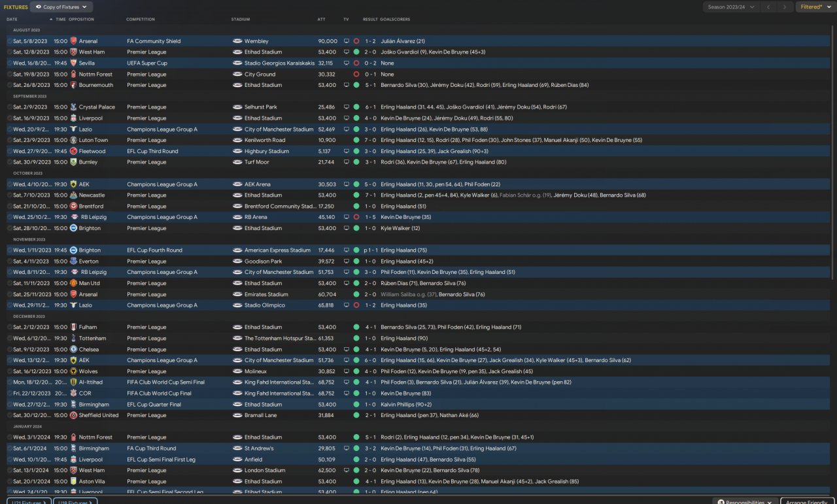Click the 5,137 attendance figure

[x=326, y=151]
